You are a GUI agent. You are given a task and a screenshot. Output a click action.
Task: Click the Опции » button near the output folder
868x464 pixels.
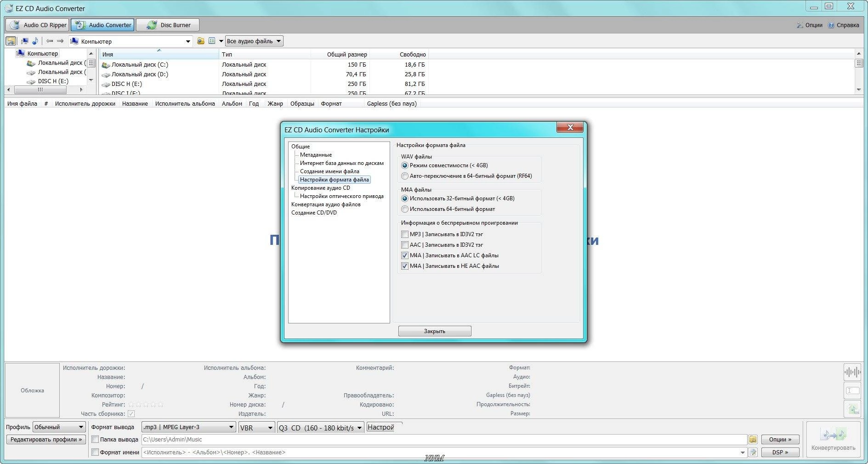pos(780,439)
